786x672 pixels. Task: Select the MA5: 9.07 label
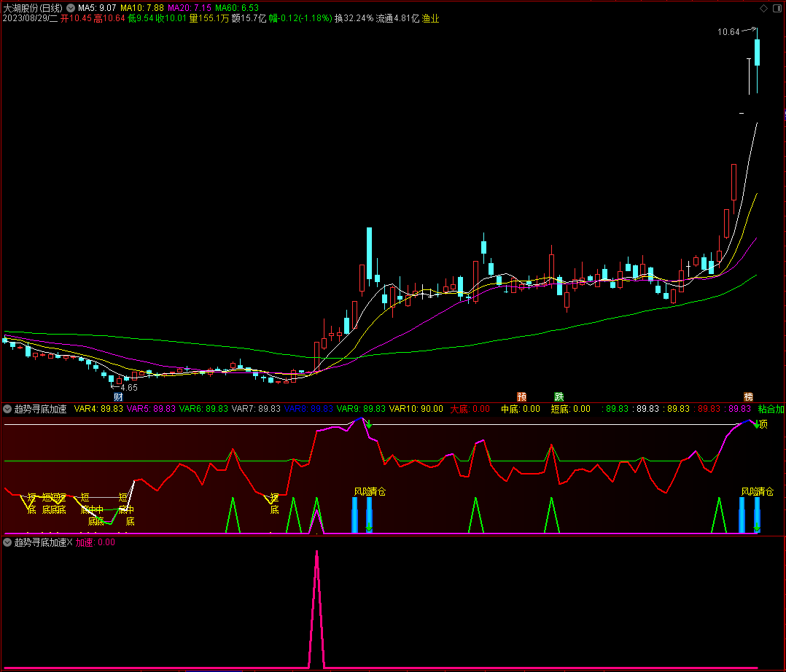[x=97, y=8]
